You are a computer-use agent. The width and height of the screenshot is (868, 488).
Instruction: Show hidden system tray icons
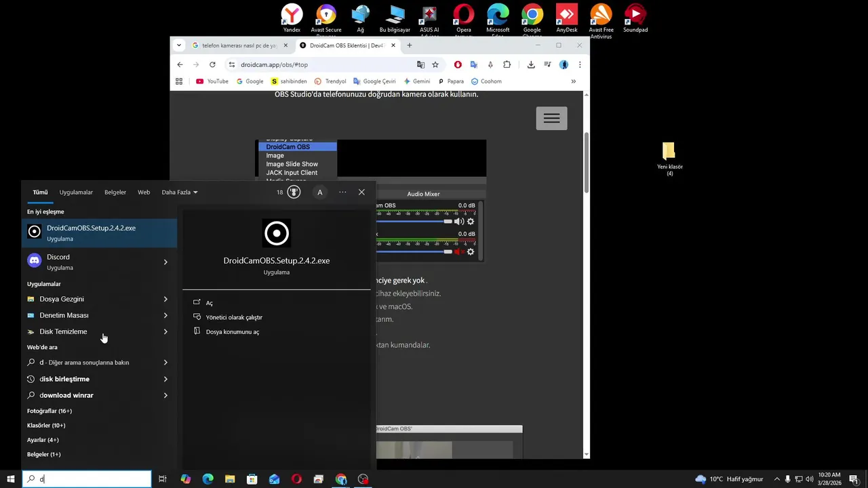pyautogui.click(x=777, y=479)
